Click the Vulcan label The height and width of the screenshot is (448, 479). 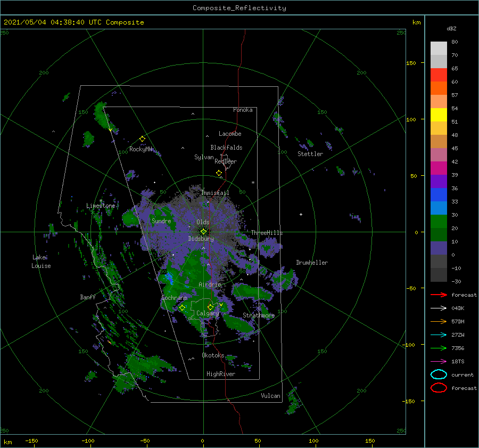point(270,396)
